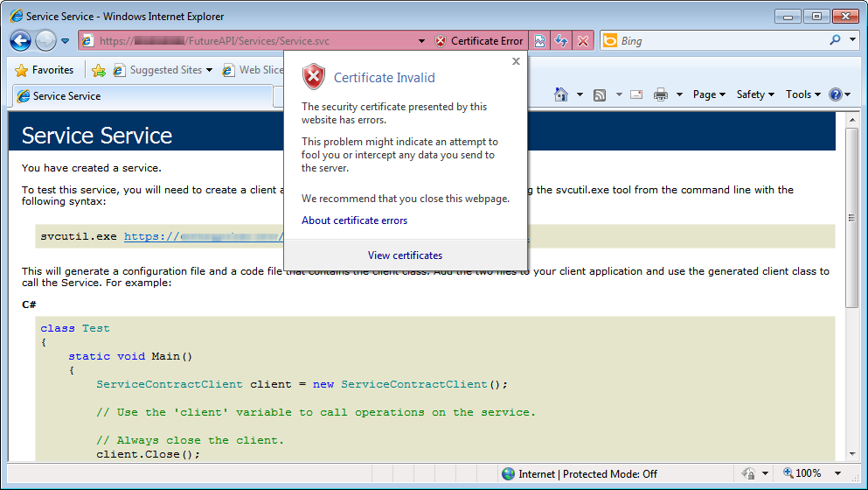The width and height of the screenshot is (868, 490).
Task: Click the Read Mail icon
Action: 636,94
